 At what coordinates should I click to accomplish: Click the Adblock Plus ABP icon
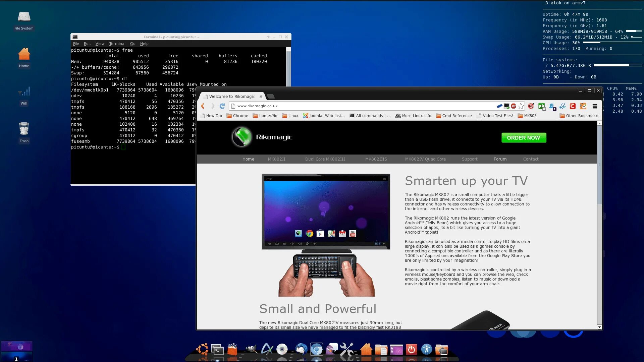coord(514,106)
